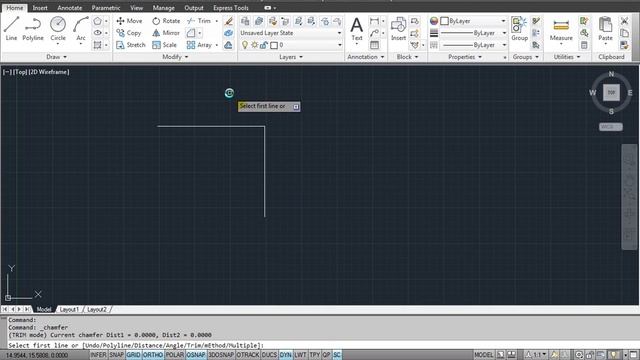Select the Line tool
The height and width of the screenshot is (360, 640).
11,28
